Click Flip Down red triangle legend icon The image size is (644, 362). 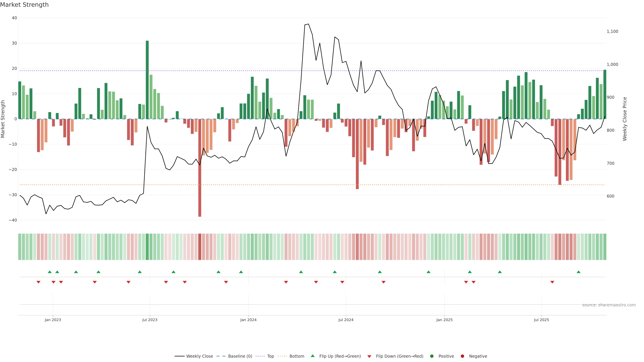point(369,356)
